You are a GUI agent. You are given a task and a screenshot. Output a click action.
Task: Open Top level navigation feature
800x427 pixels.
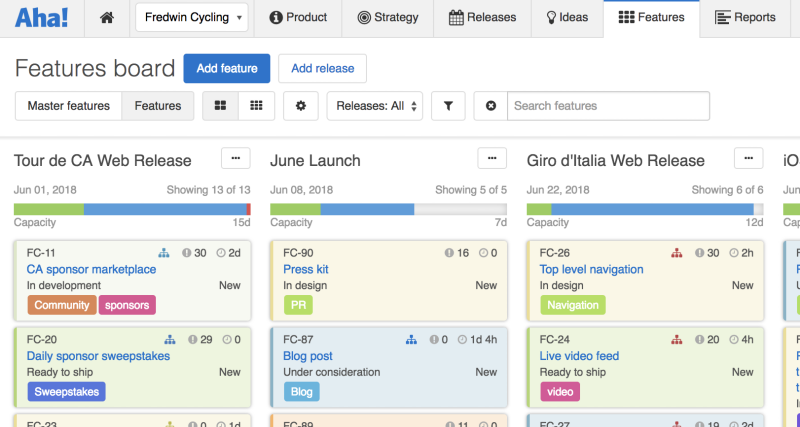pos(591,269)
